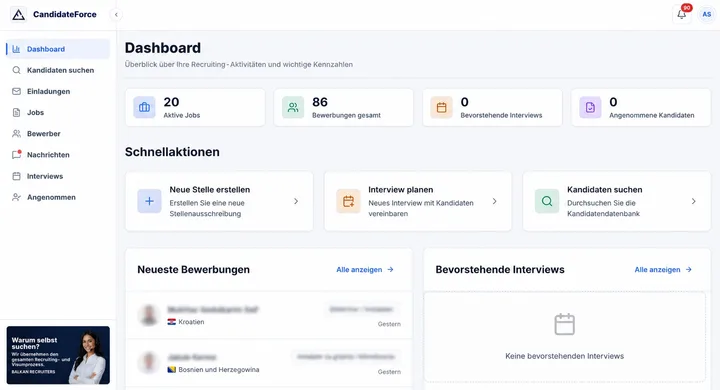This screenshot has width=720, height=390.
Task: Open the Bewerber section
Action: [x=58, y=134]
